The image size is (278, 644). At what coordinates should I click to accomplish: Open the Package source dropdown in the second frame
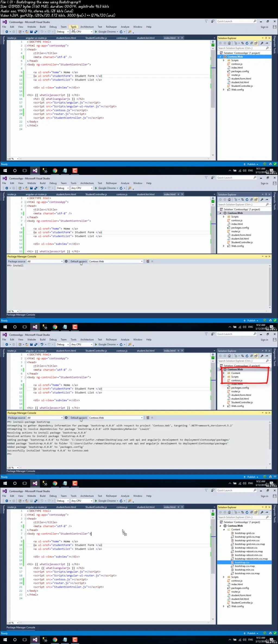pyautogui.click(x=45, y=261)
